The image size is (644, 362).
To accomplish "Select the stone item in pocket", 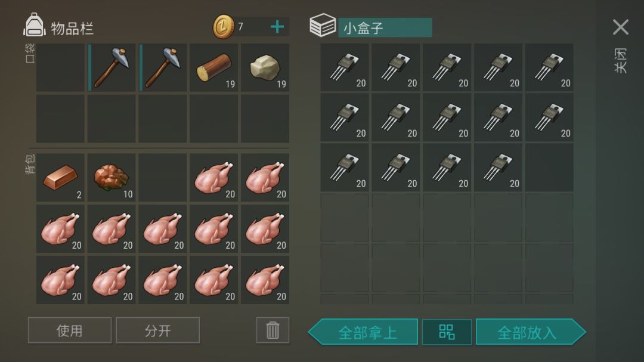I will tap(265, 67).
